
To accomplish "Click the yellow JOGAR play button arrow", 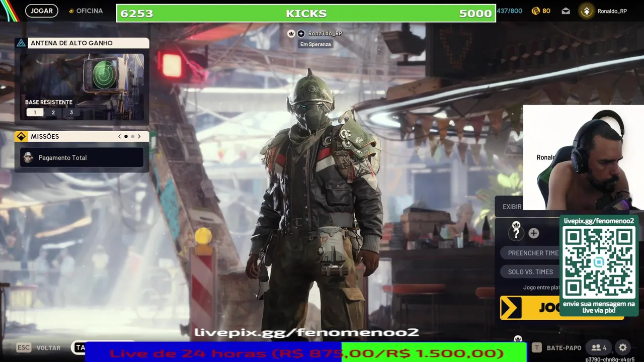I will pos(512,308).
